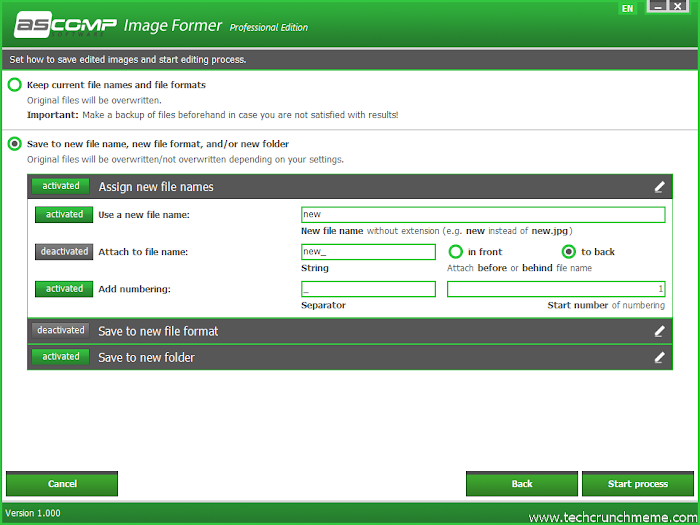Focus the new file name input field
The image size is (700, 525).
[x=483, y=215]
